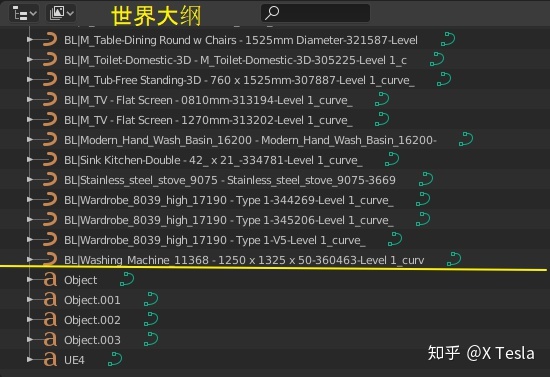Open data icon beside Object
Screen dimensions: 550x377
[127, 279]
